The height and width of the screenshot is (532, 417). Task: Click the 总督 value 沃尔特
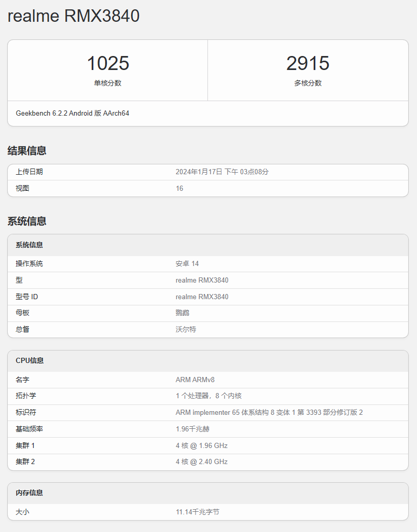186,329
